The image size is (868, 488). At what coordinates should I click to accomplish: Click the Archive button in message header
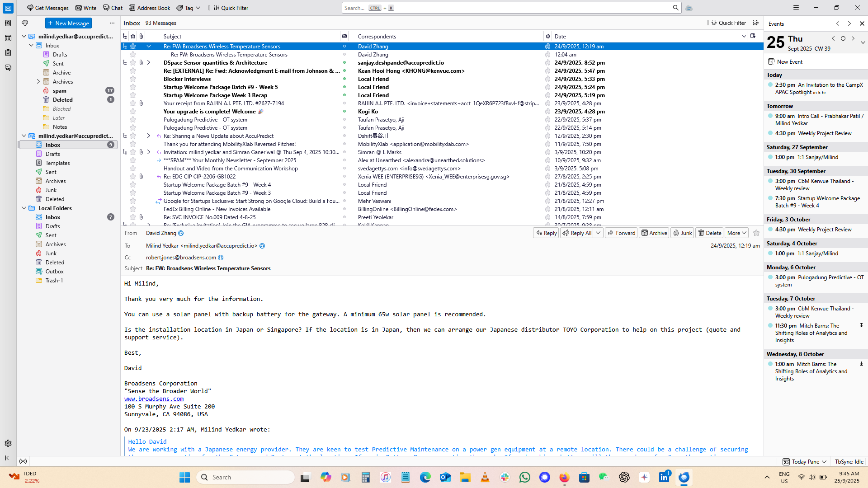click(x=654, y=233)
